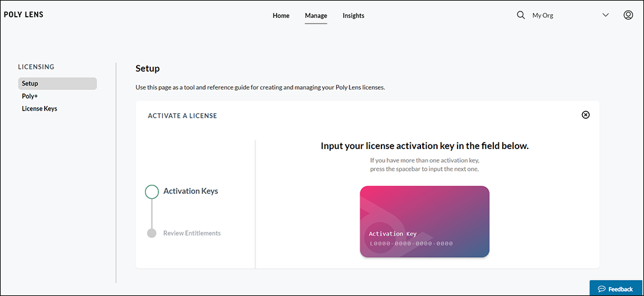Select Setup in Licensing sidebar

pos(57,84)
